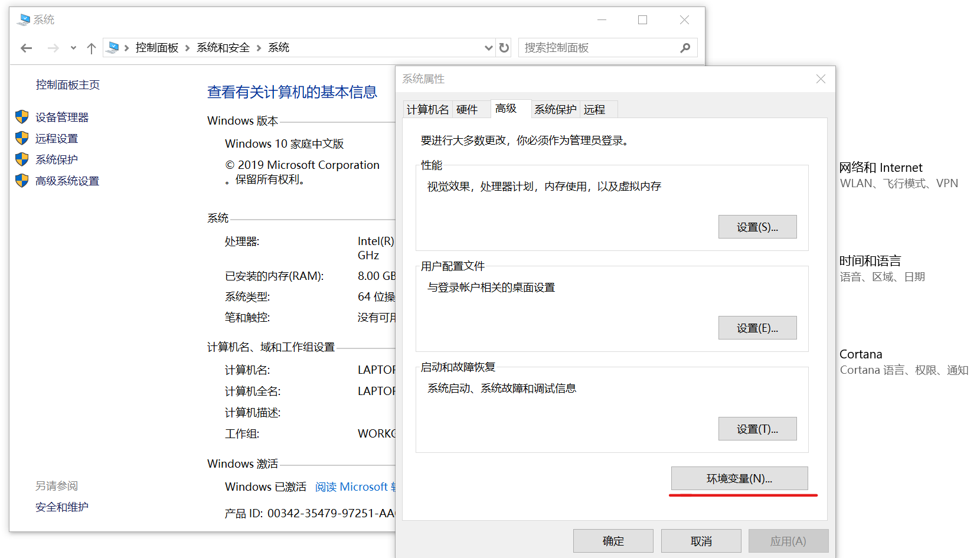This screenshot has width=980, height=558.
Task: Open 安全和维护 at bottom left
Action: [61, 507]
